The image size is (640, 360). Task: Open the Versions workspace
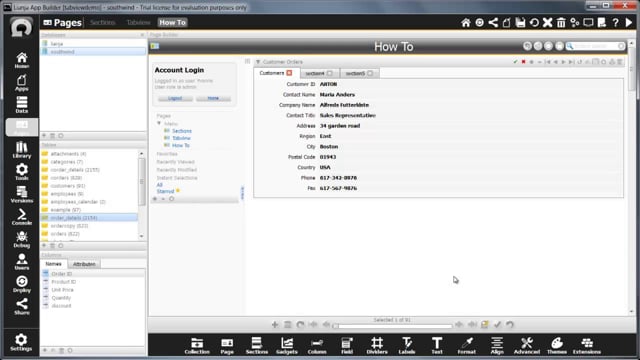pyautogui.click(x=22, y=195)
